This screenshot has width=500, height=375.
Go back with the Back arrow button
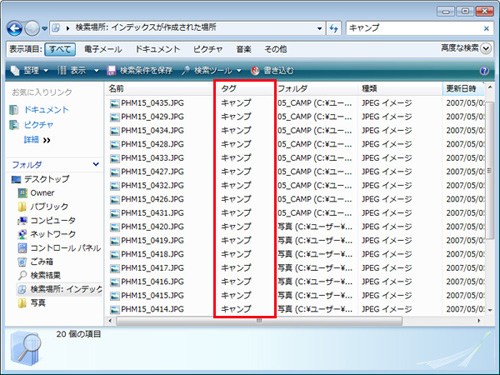(x=15, y=29)
